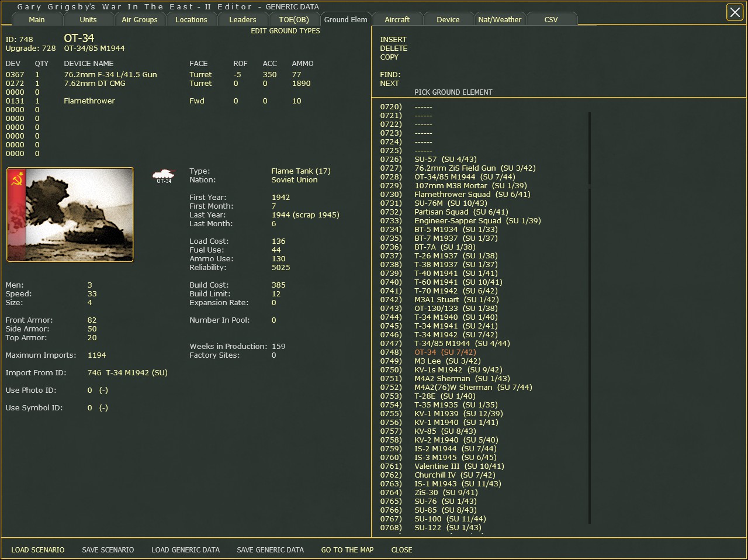The width and height of the screenshot is (748, 560).
Task: Open the Nat/Weather tab
Action: tap(500, 19)
